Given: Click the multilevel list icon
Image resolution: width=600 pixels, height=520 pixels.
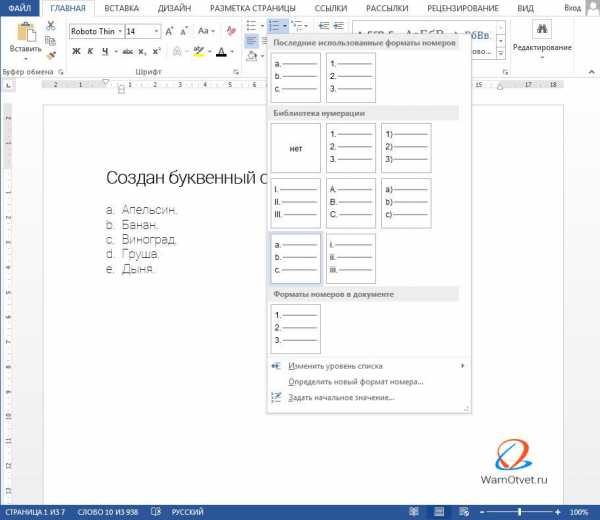Looking at the screenshot, I should (297, 26).
